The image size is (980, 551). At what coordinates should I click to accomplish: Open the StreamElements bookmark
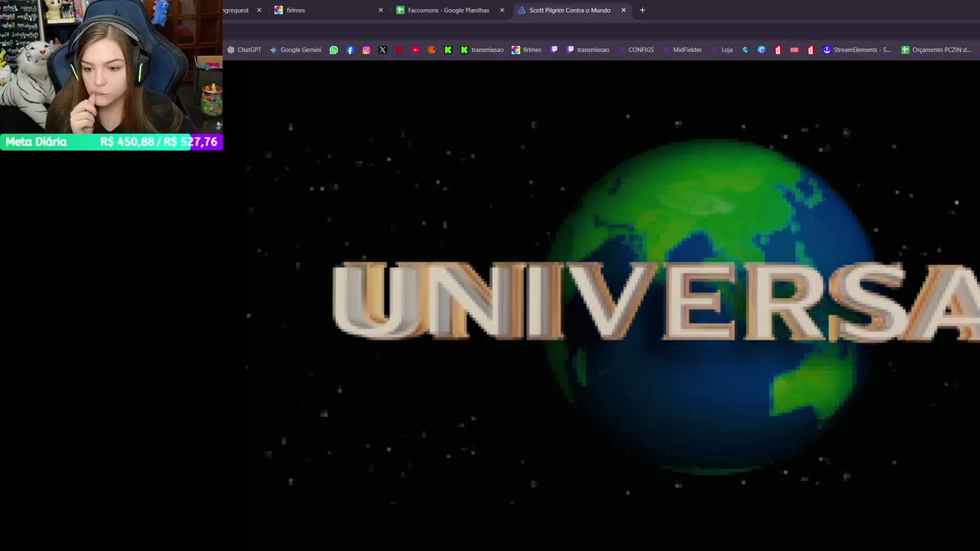click(x=857, y=50)
